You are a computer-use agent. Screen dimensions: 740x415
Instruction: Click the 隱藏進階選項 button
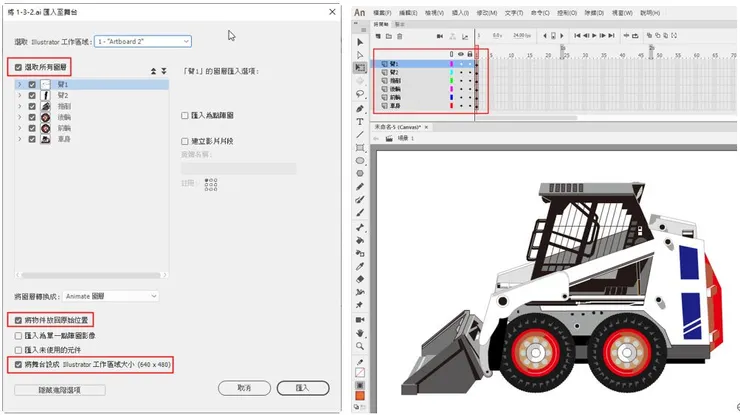60,390
